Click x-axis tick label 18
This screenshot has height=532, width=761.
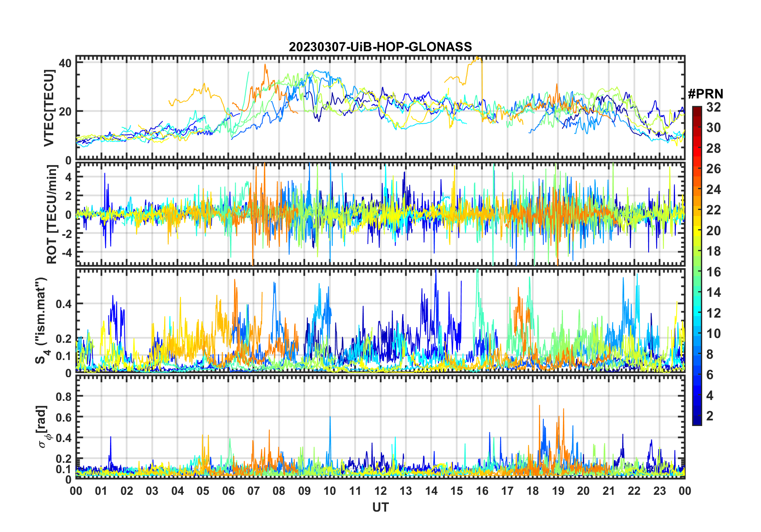533,491
